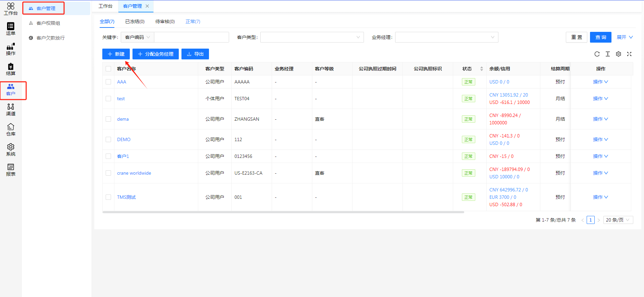Select the crane worldwide row checkbox
This screenshot has height=297, width=644.
[x=108, y=173]
